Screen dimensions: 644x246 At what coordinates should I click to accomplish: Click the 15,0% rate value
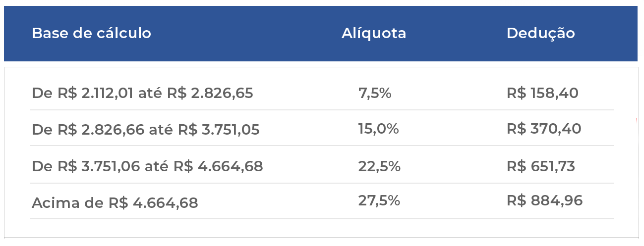click(x=378, y=129)
